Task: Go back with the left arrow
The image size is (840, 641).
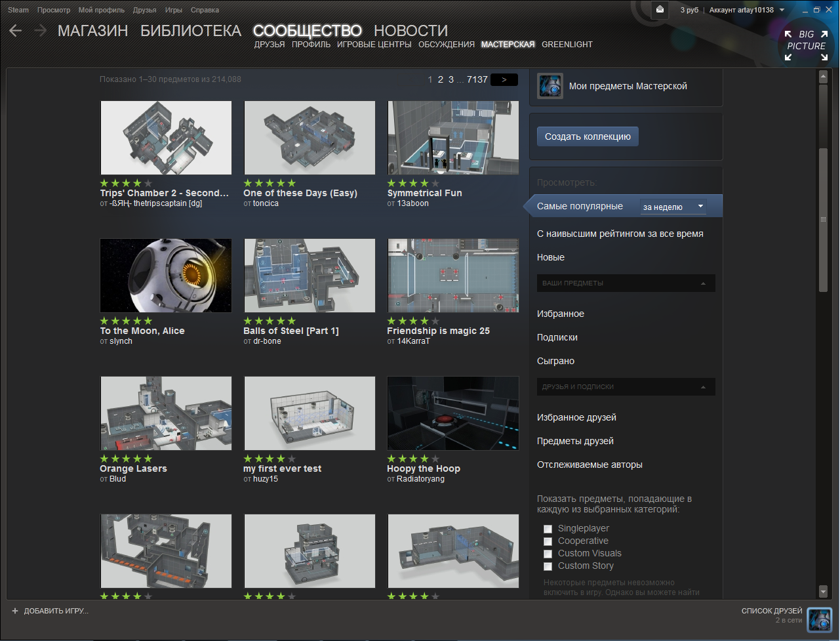Action: click(x=16, y=31)
